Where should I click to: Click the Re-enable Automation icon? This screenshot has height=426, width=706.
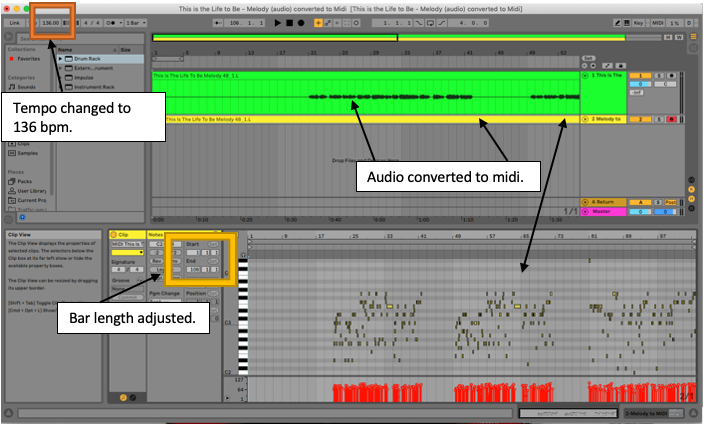coord(337,23)
